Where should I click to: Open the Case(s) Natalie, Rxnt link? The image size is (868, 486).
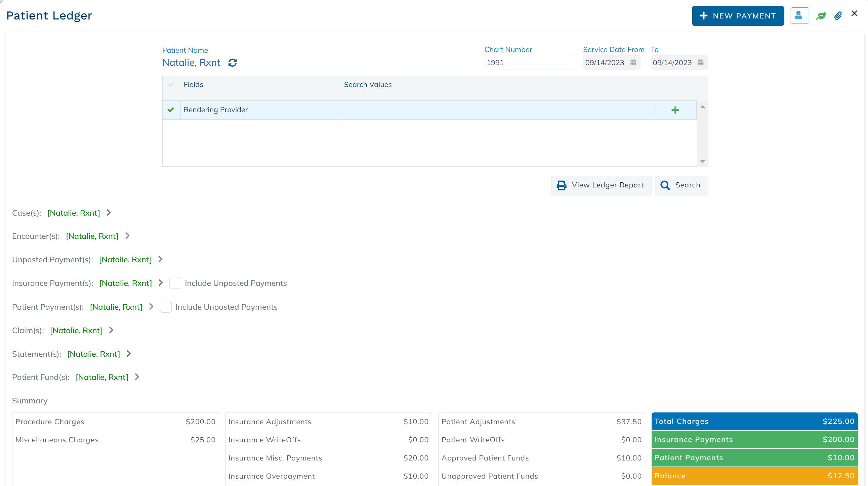74,213
